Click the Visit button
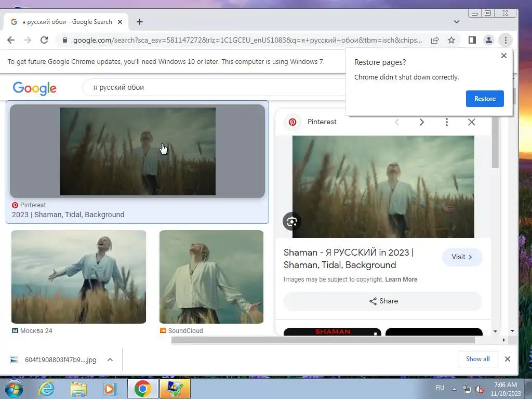The image size is (532, 399). point(462,257)
